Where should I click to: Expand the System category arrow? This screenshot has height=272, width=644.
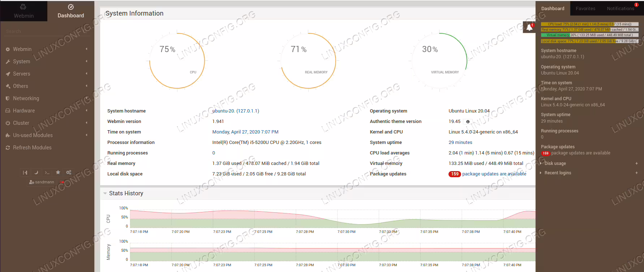(x=86, y=61)
